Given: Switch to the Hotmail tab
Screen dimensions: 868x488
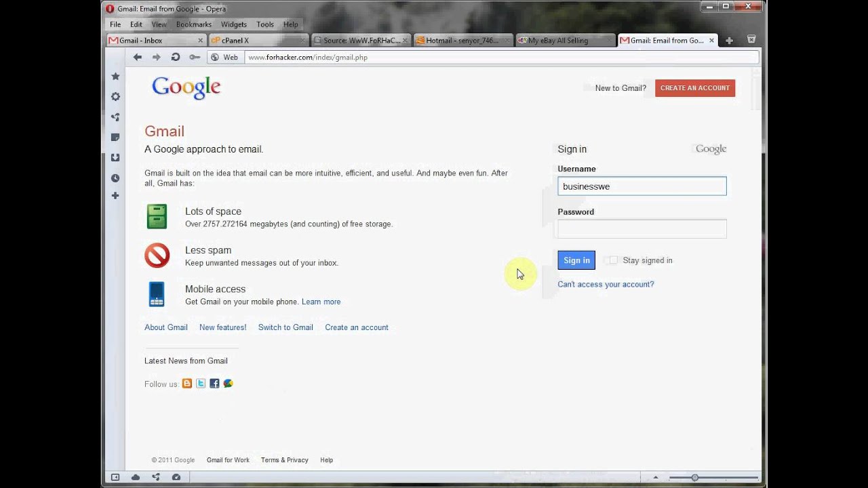Looking at the screenshot, I should tap(464, 41).
